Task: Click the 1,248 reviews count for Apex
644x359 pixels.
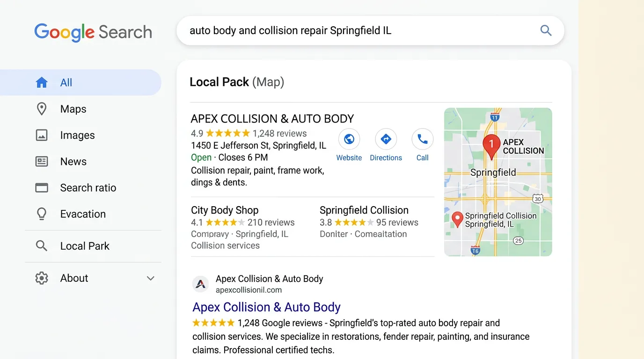Action: tap(279, 133)
